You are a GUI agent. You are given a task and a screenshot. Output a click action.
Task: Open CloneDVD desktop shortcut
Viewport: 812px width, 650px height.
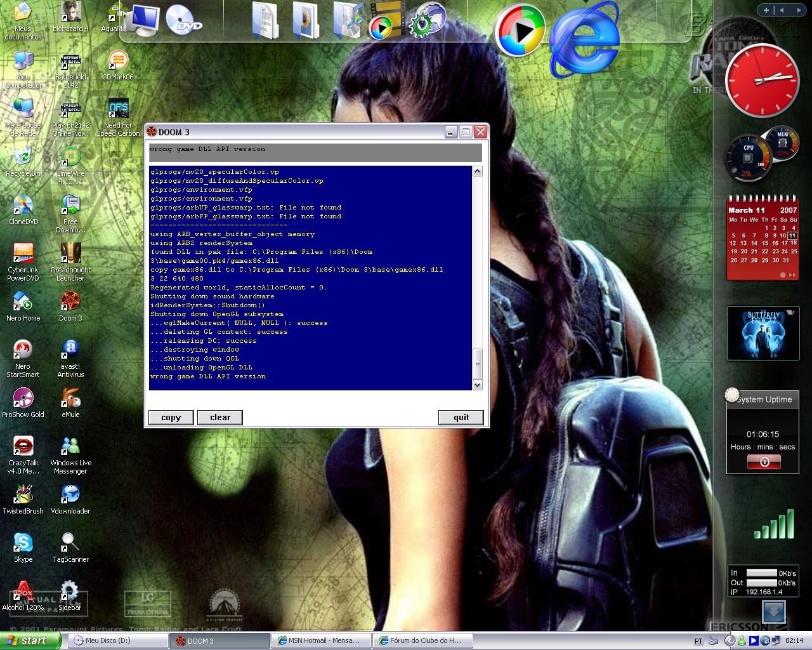[23, 210]
